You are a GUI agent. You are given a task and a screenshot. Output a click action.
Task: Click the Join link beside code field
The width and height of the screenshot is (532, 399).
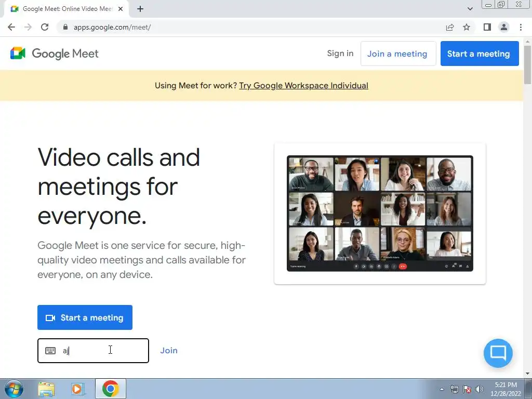click(169, 351)
